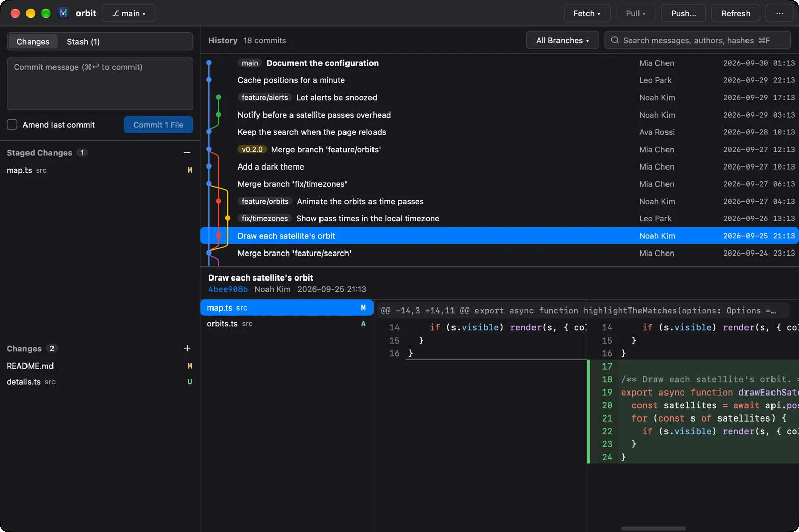Screen dimensions: 799x532
Task: Open the All Branches filter dropdown
Action: pos(562,40)
